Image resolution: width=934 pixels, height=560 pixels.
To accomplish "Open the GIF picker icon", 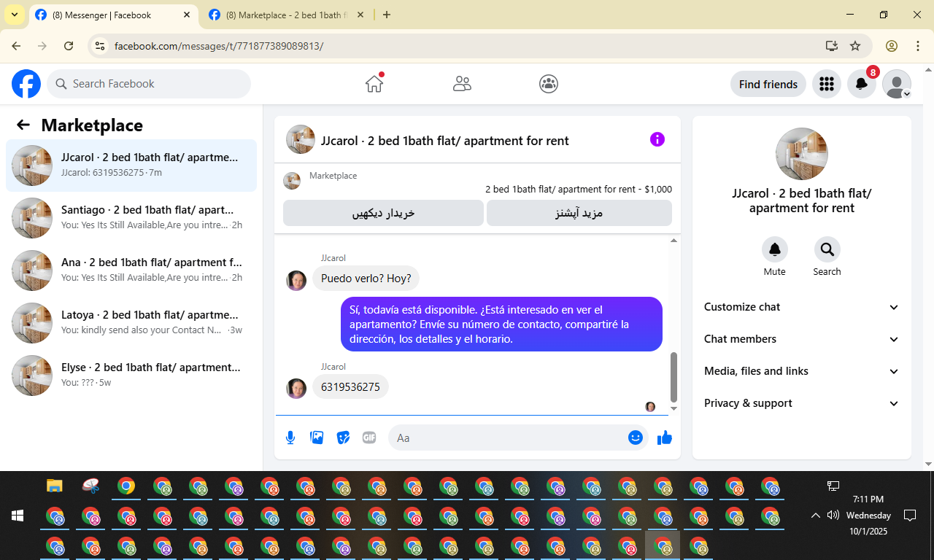I will (x=369, y=437).
